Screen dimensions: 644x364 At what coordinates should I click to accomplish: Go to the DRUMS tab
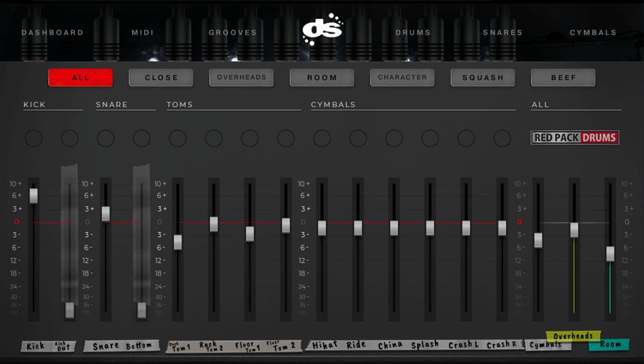pos(413,32)
